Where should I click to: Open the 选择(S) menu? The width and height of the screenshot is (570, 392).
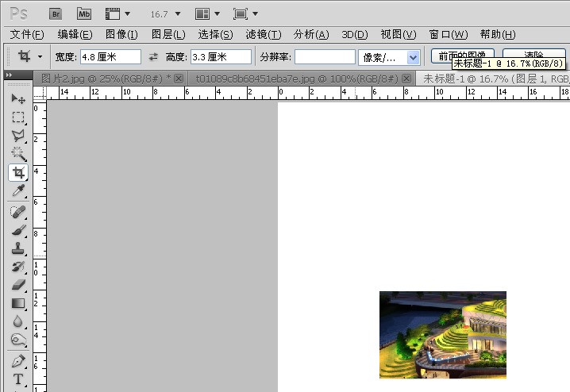pos(215,34)
